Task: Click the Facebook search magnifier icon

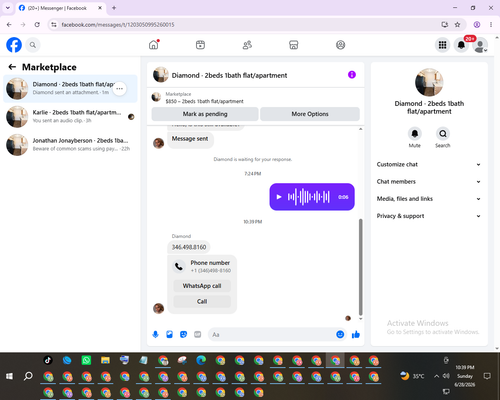Action: 33,45
